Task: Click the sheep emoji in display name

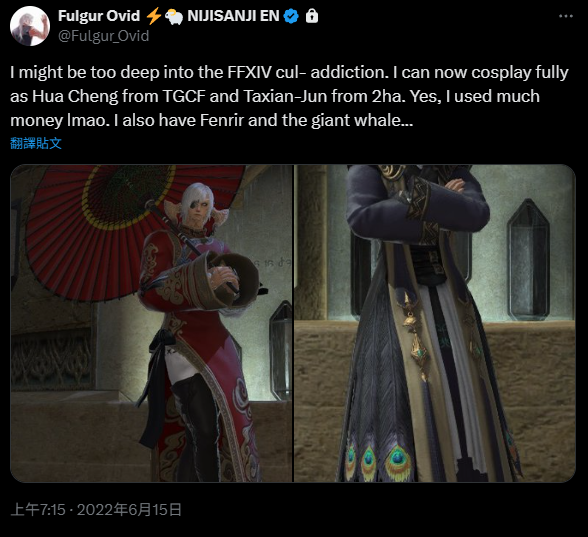Action: 174,17
